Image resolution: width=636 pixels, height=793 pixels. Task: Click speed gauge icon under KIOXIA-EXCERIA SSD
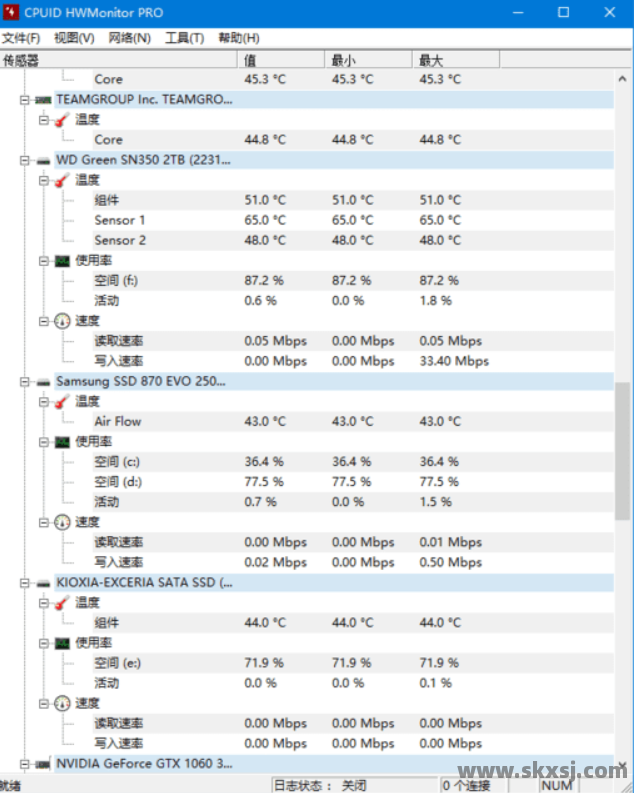pos(63,703)
